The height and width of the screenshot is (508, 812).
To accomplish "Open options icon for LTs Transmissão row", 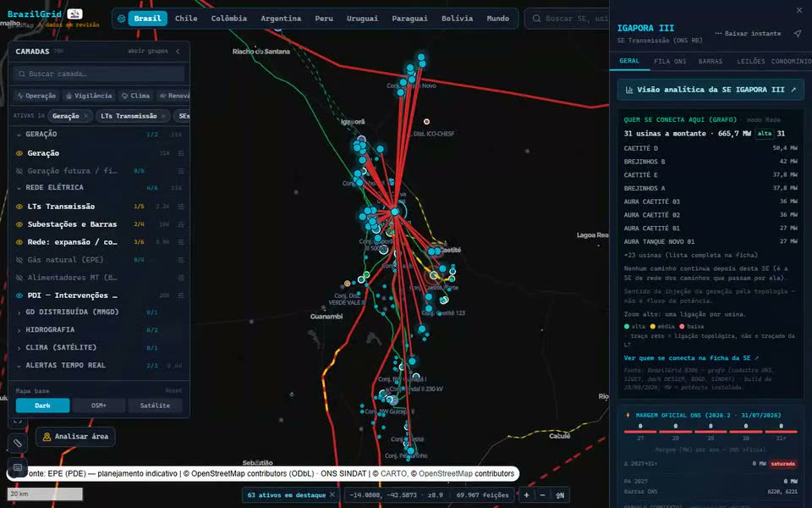I will 181,207.
